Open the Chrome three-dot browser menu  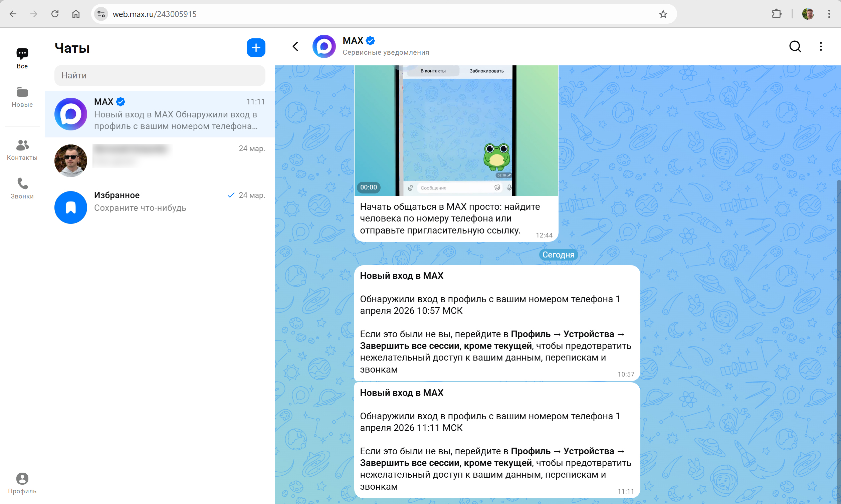(829, 14)
